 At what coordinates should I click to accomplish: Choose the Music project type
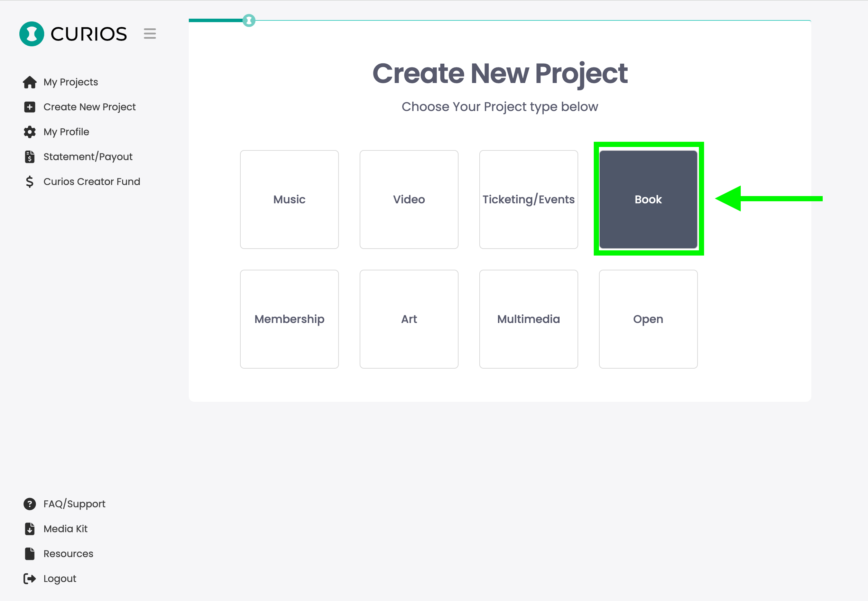pyautogui.click(x=289, y=200)
